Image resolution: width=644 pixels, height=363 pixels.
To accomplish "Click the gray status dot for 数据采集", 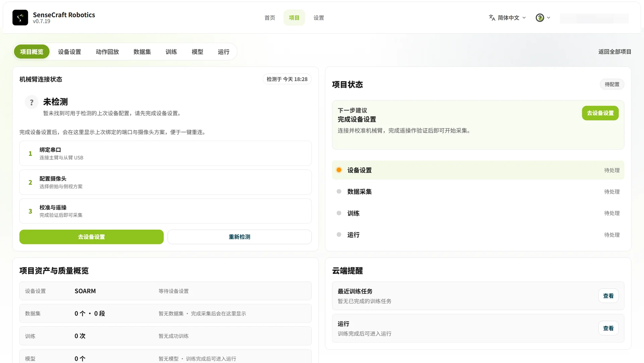I will click(x=339, y=191).
